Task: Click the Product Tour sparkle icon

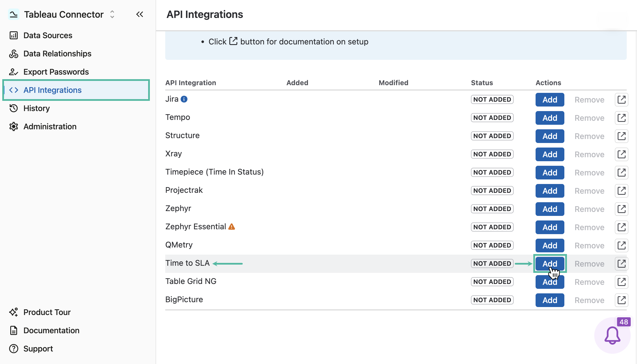Action: coord(14,312)
